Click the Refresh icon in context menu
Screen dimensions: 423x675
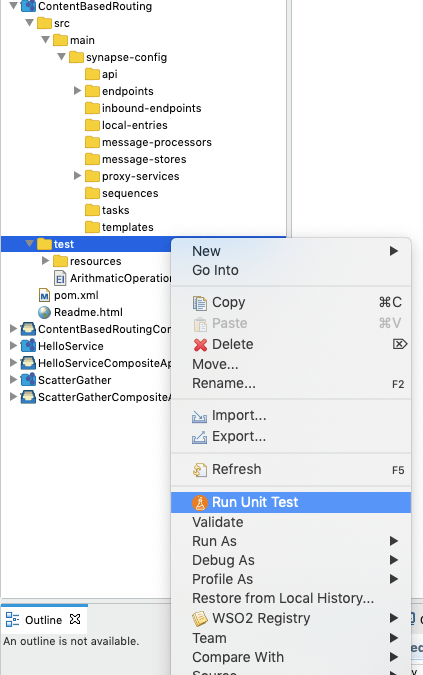tap(200, 470)
